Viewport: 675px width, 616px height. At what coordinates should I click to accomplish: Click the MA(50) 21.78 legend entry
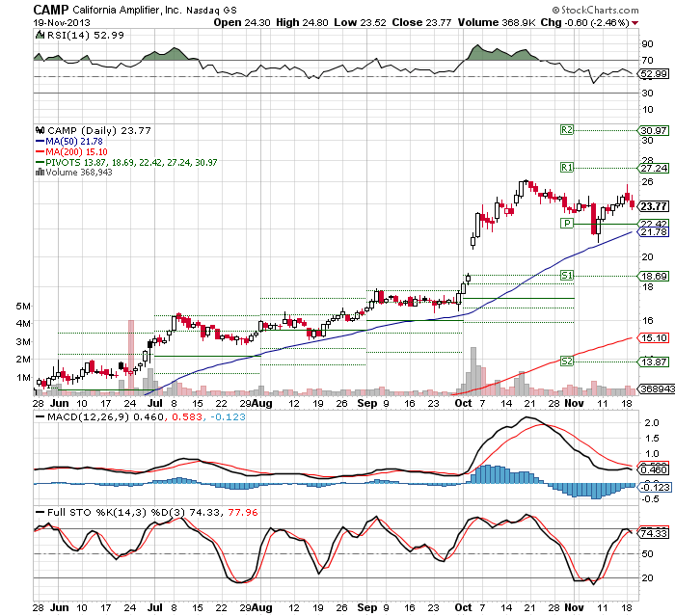[x=68, y=141]
